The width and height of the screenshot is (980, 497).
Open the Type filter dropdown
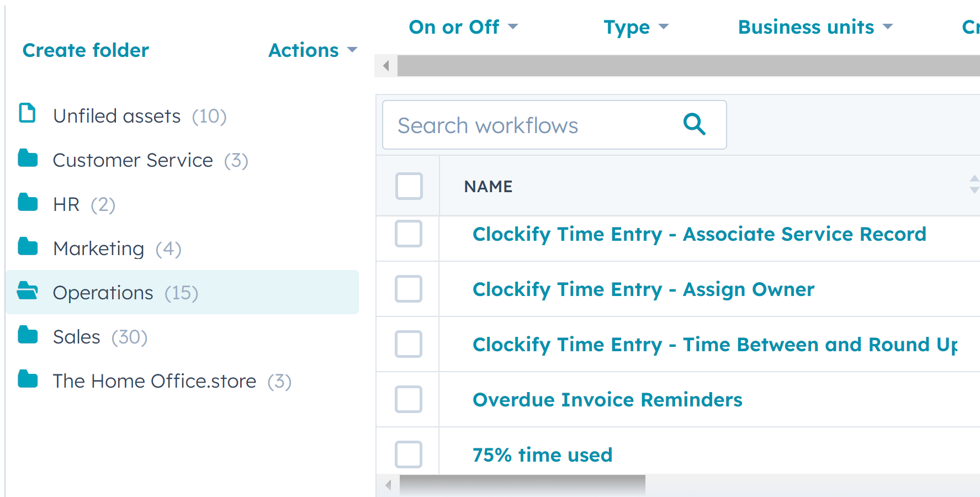point(635,27)
